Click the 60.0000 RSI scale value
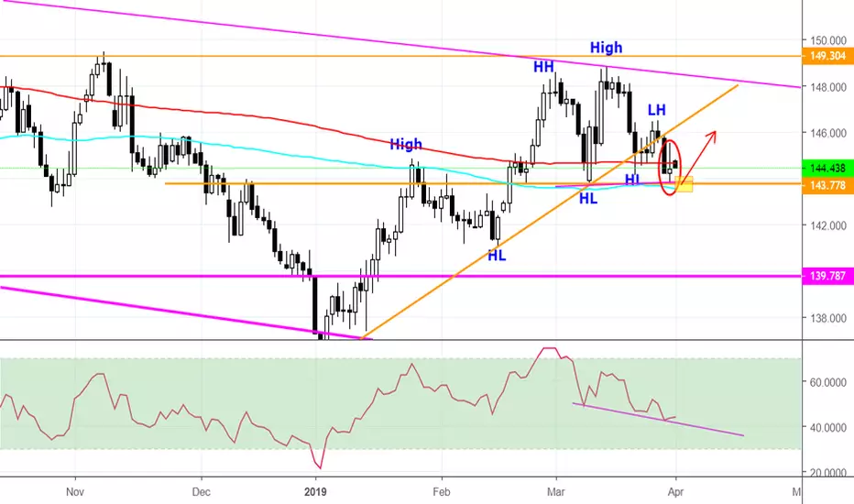The image size is (854, 504). tap(827, 382)
